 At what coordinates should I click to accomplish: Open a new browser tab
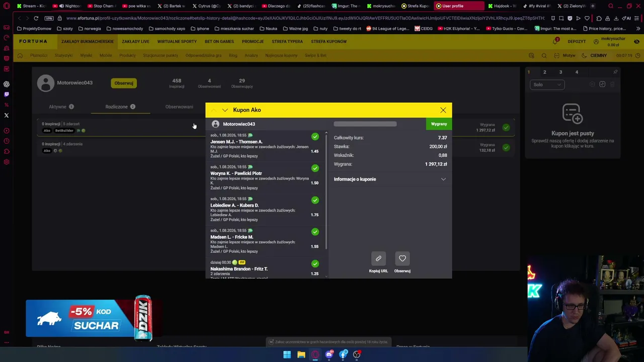(593, 6)
